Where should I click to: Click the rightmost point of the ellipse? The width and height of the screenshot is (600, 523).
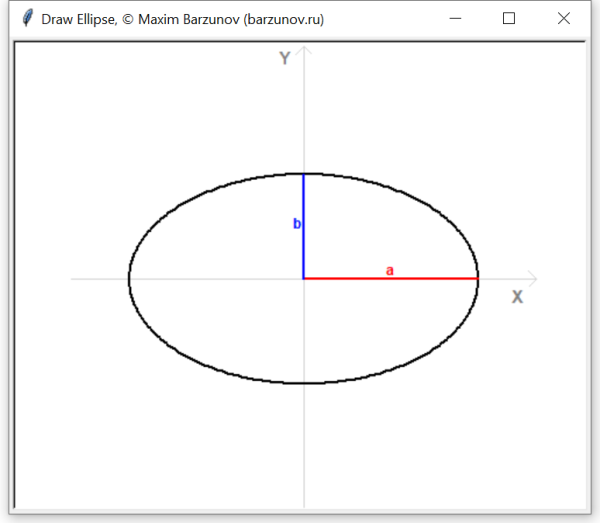tap(478, 278)
